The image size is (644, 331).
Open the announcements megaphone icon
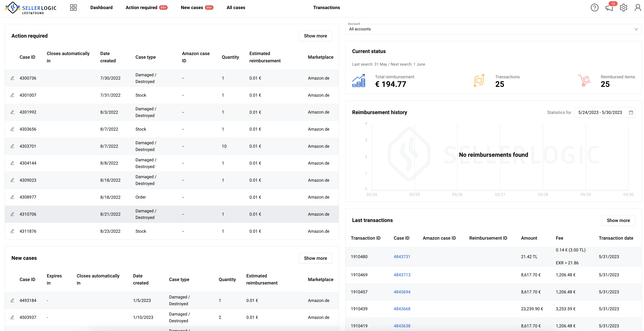[x=609, y=8]
